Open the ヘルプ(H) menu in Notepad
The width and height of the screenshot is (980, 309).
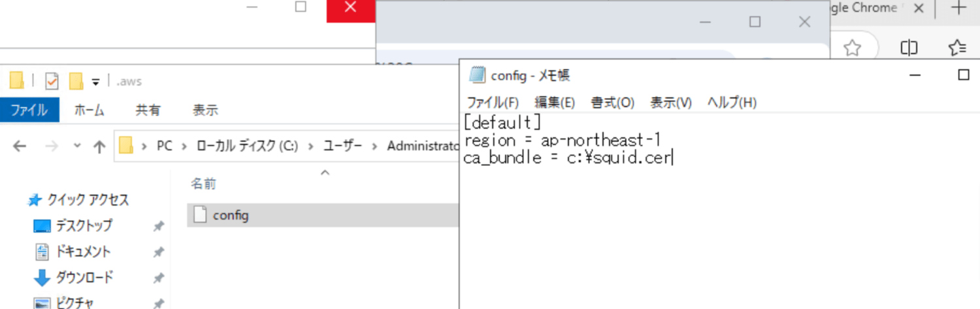pos(732,102)
